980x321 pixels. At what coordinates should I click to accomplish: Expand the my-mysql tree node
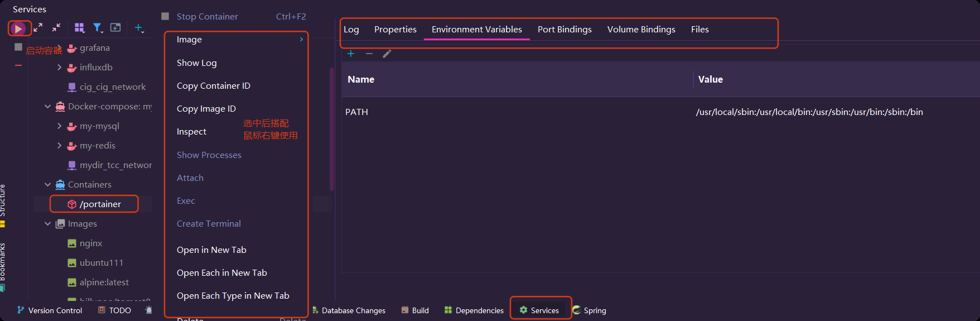[x=60, y=126]
